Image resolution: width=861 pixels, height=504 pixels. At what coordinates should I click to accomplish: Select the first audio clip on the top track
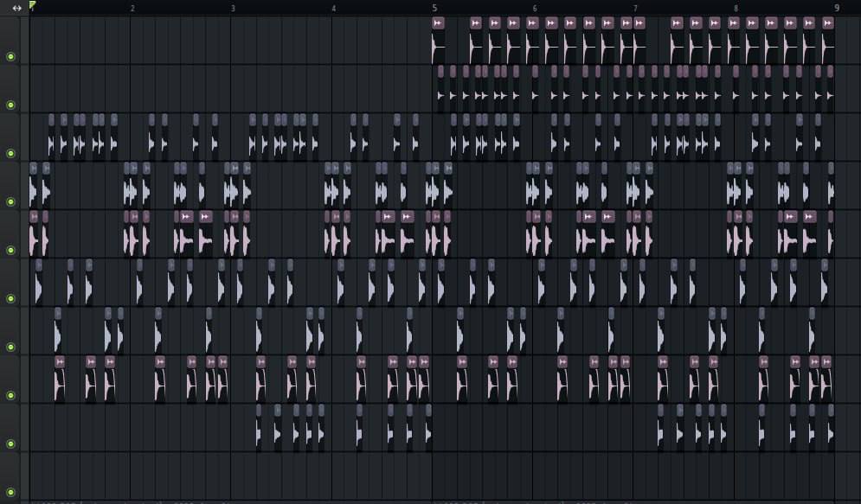pos(438,41)
